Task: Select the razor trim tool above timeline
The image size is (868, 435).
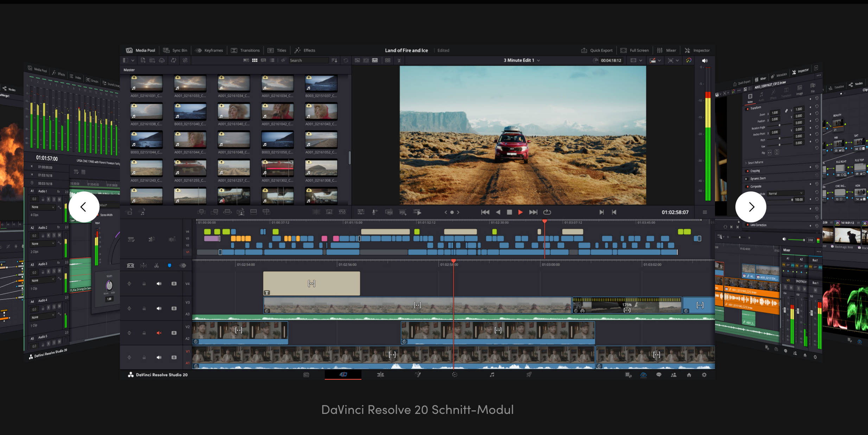Action: click(157, 265)
